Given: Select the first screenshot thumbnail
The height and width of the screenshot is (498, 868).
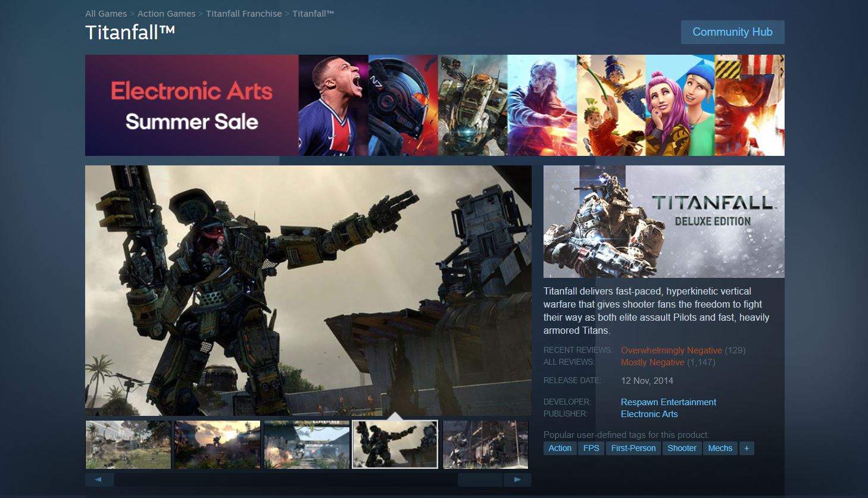Looking at the screenshot, I should [129, 444].
